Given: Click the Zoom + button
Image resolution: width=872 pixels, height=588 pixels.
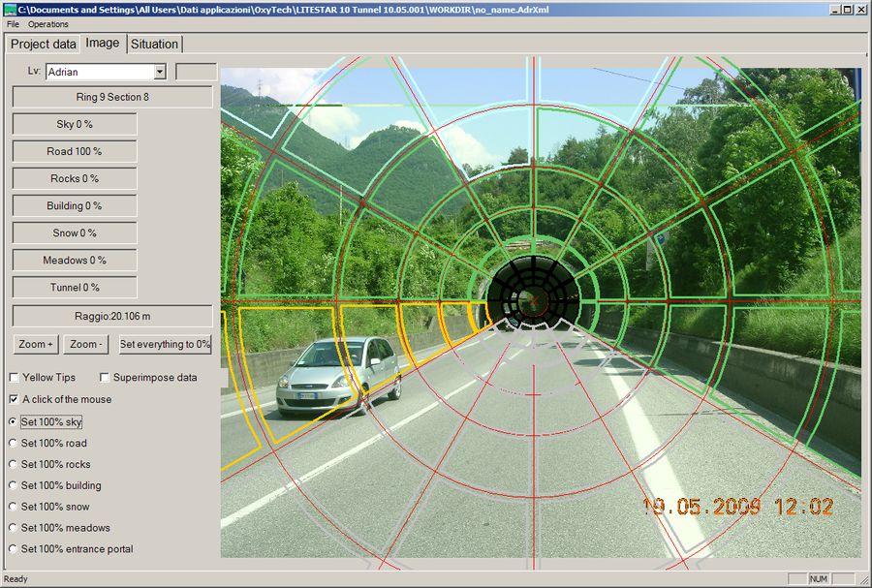Looking at the screenshot, I should (36, 344).
